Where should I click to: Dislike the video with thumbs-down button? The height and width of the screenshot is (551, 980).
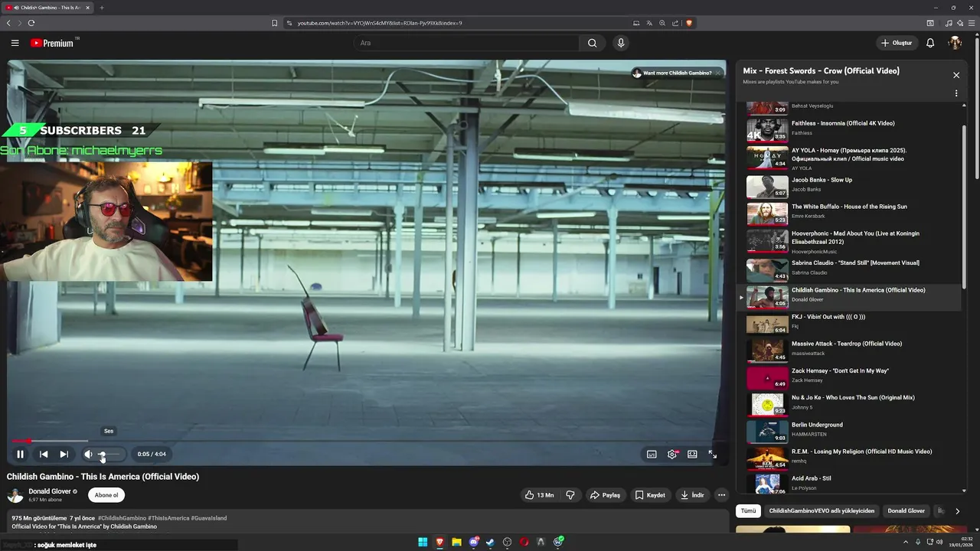point(570,495)
